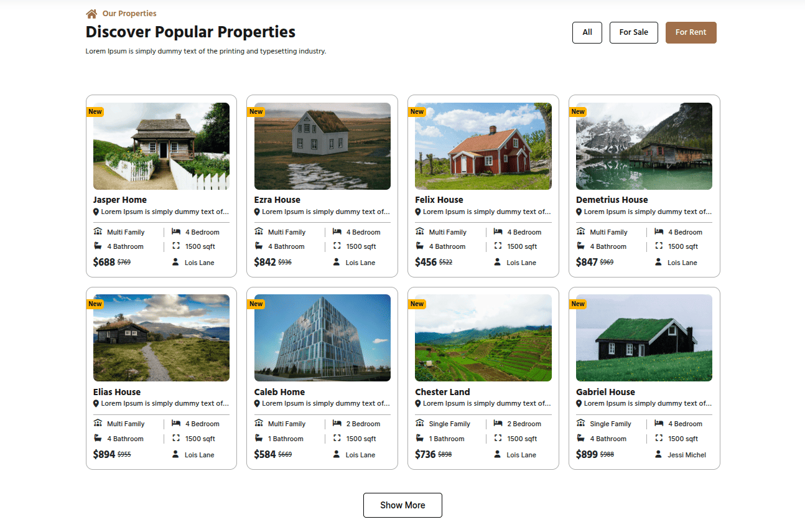Image resolution: width=805 pixels, height=532 pixels.
Task: Click the Single Family icon in Chester Land card
Action: 419,424
